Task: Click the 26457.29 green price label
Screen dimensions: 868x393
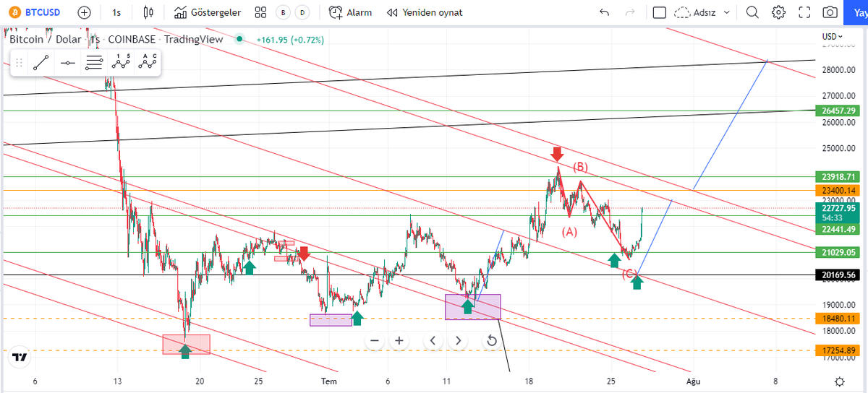Action: pos(839,111)
